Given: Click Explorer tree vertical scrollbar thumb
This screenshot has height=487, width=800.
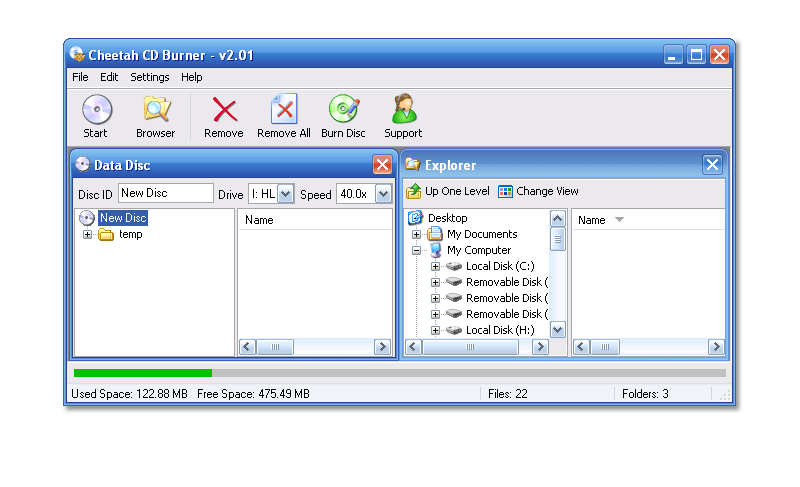Looking at the screenshot, I should 558,239.
